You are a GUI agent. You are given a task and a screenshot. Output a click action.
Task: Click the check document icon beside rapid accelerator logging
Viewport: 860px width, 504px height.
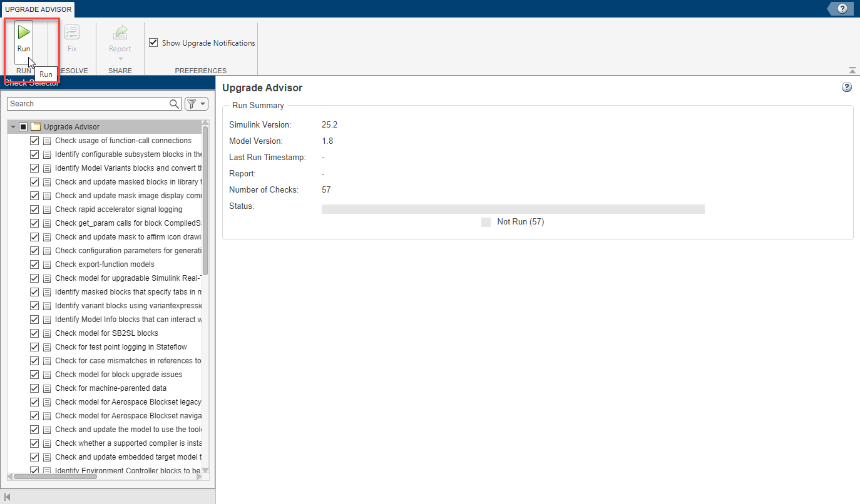click(47, 209)
